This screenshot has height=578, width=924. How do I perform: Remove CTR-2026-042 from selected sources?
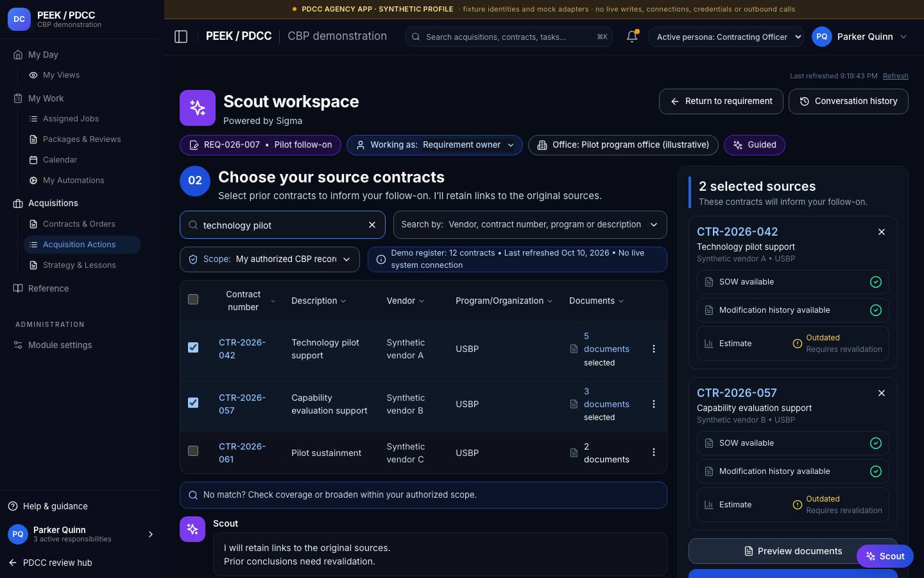(x=882, y=232)
